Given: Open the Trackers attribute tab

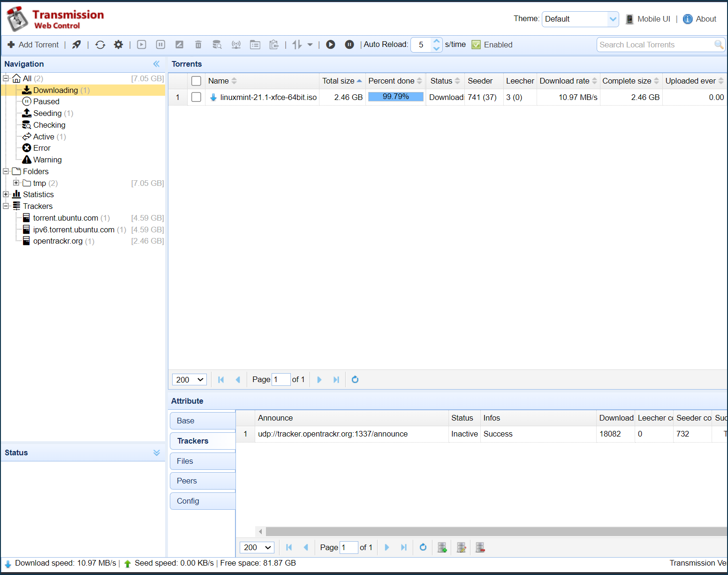Looking at the screenshot, I should pyautogui.click(x=203, y=441).
